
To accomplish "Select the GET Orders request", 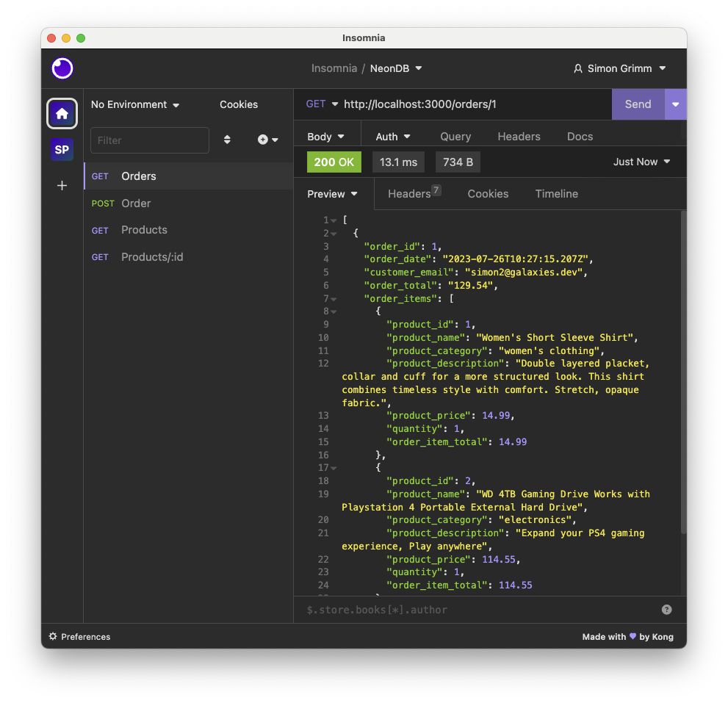I will coord(189,176).
